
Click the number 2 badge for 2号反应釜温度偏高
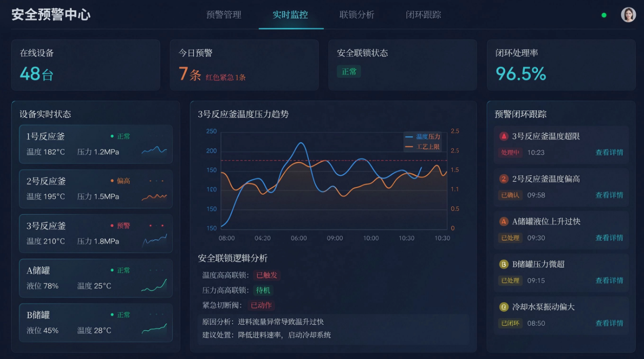[504, 179]
